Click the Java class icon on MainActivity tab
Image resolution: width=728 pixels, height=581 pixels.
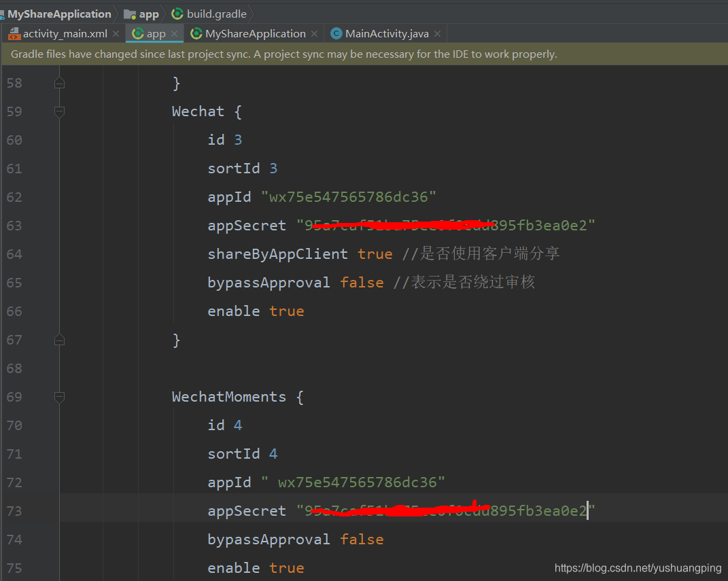tap(336, 33)
